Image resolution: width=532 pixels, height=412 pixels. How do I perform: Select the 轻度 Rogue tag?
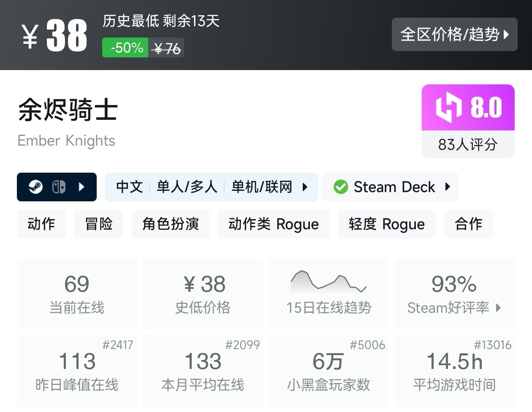click(x=387, y=224)
